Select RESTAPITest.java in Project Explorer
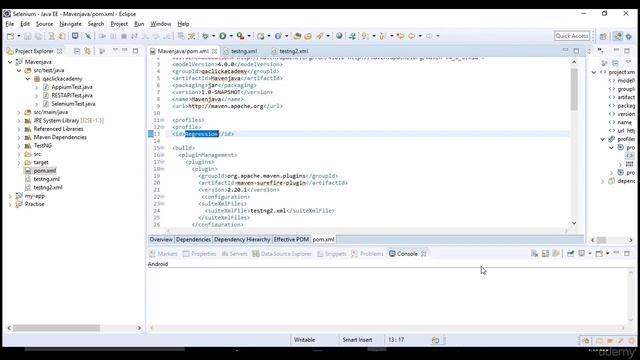This screenshot has width=640, height=360. pyautogui.click(x=72, y=96)
